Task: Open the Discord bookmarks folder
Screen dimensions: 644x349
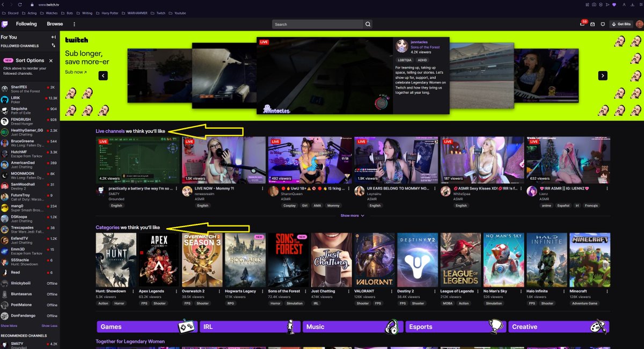Action: pyautogui.click(x=11, y=13)
